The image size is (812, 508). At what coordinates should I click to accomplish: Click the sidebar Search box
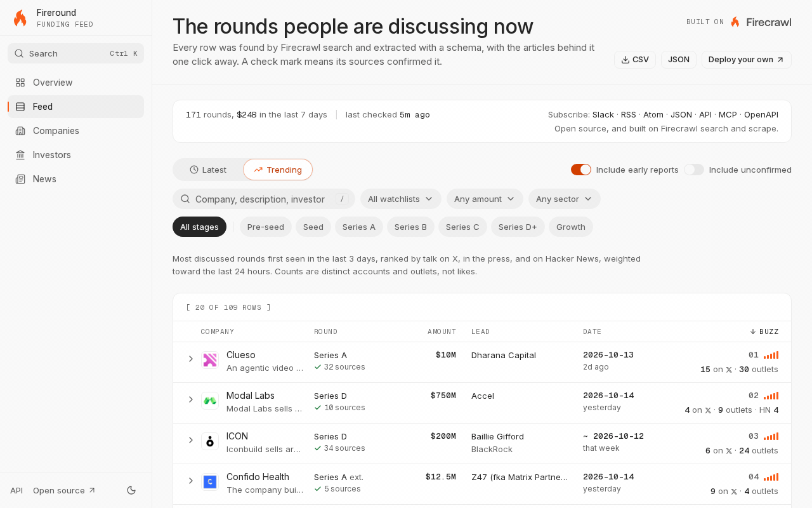[x=75, y=53]
